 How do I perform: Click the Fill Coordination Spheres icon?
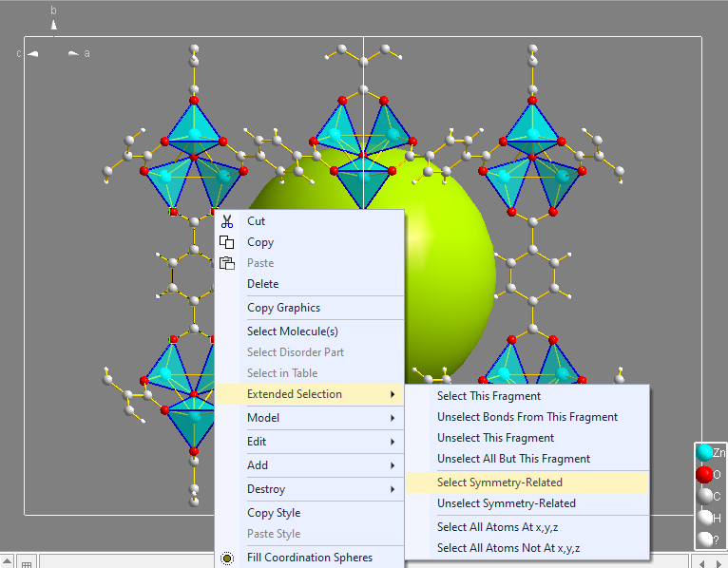pyautogui.click(x=227, y=558)
